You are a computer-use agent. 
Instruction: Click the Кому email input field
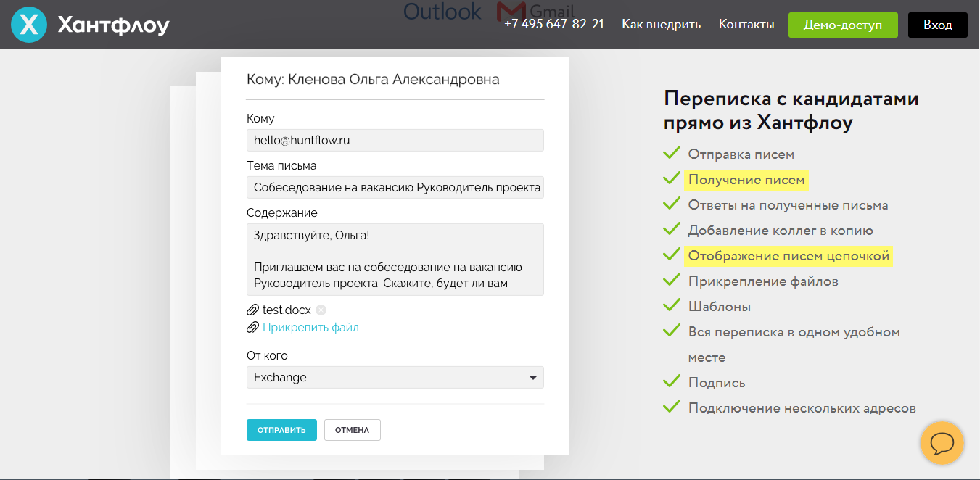(395, 140)
